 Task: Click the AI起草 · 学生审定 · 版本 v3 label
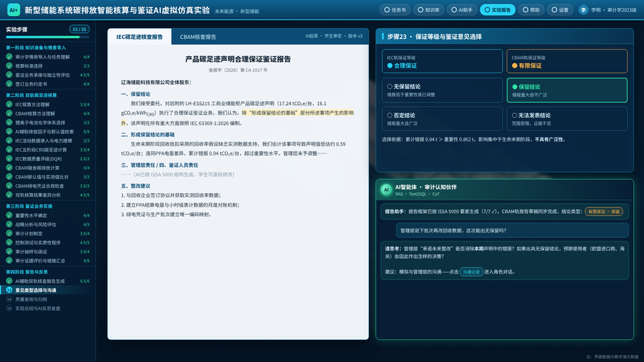click(333, 36)
